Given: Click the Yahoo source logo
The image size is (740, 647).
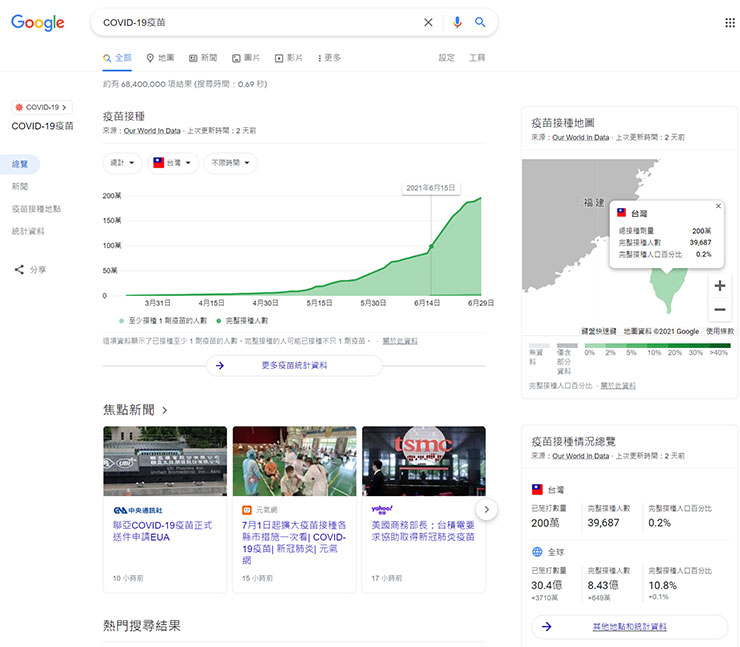Looking at the screenshot, I should pos(382,510).
